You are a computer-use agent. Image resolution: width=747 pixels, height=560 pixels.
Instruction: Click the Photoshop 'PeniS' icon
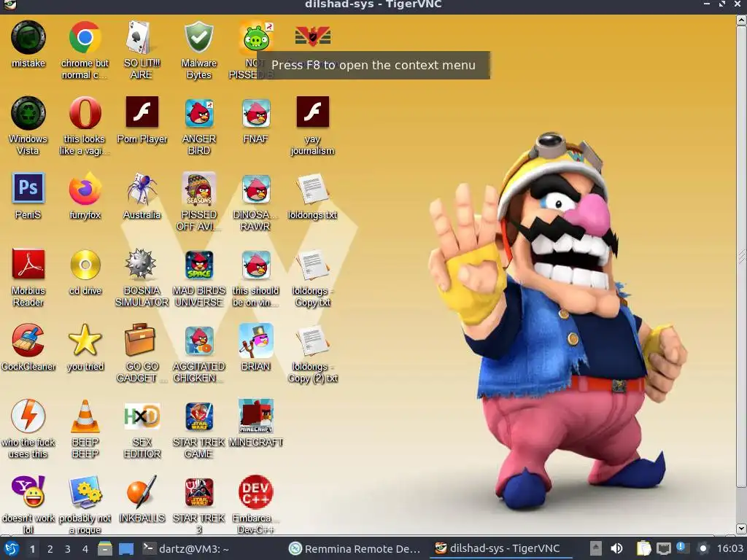click(x=28, y=187)
